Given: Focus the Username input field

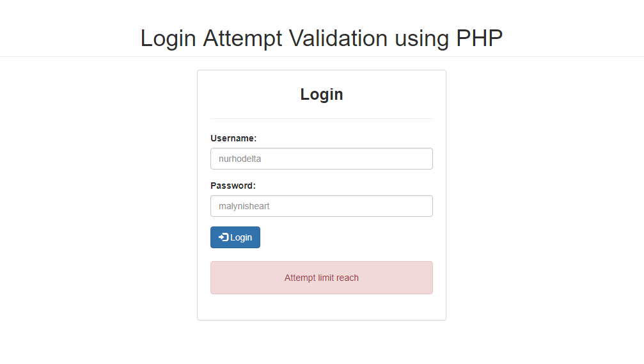Looking at the screenshot, I should click(322, 159).
